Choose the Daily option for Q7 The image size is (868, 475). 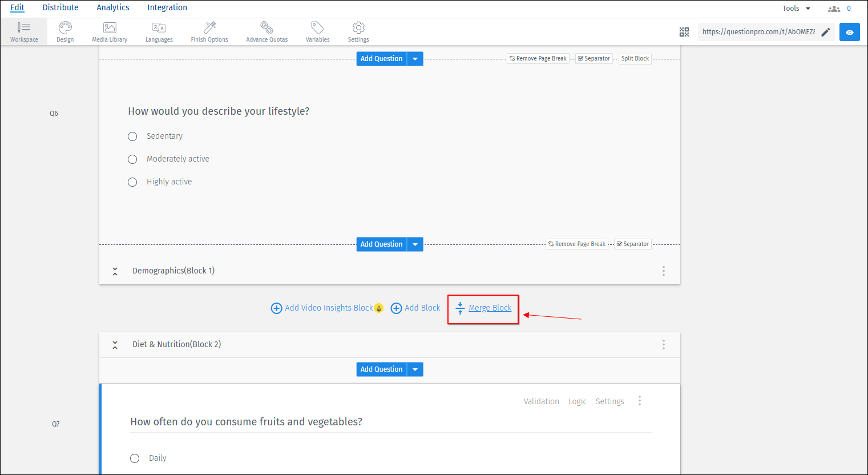[135, 458]
